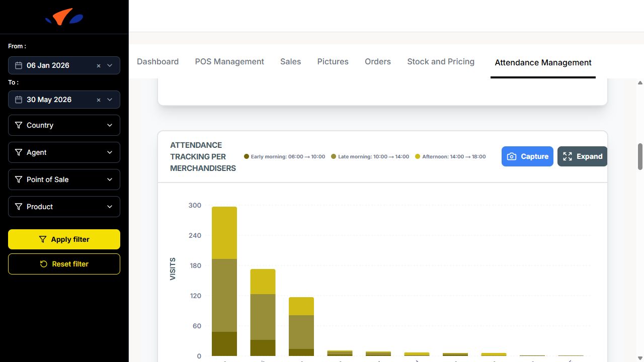Open Stock and Pricing tab

pos(441,61)
